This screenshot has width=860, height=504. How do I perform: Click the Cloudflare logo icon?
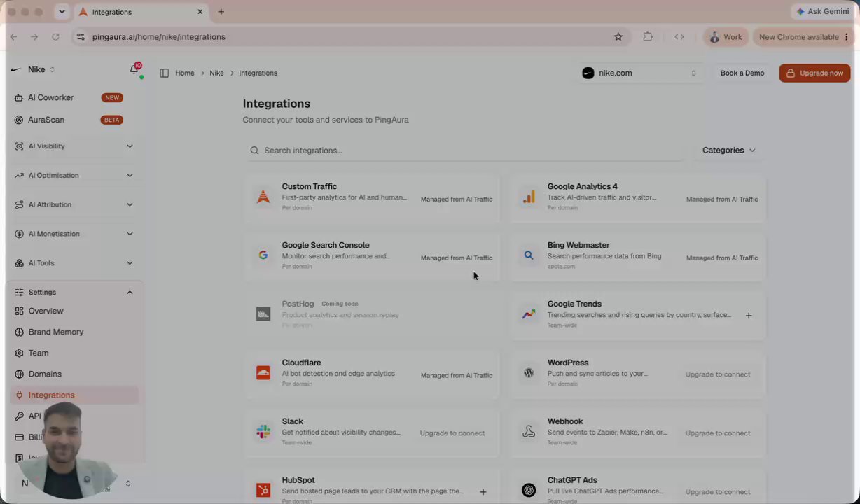[x=263, y=373]
